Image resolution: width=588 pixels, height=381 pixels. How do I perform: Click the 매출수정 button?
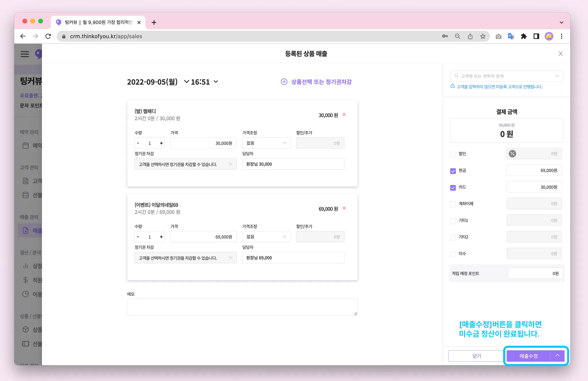click(528, 356)
